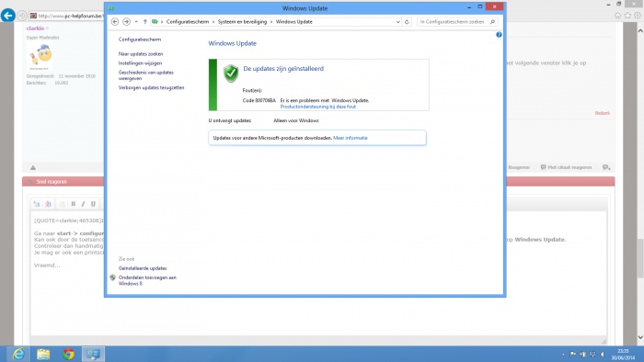Refresh the Windows Update address bar
The height and width of the screenshot is (362, 644).
pos(407,22)
